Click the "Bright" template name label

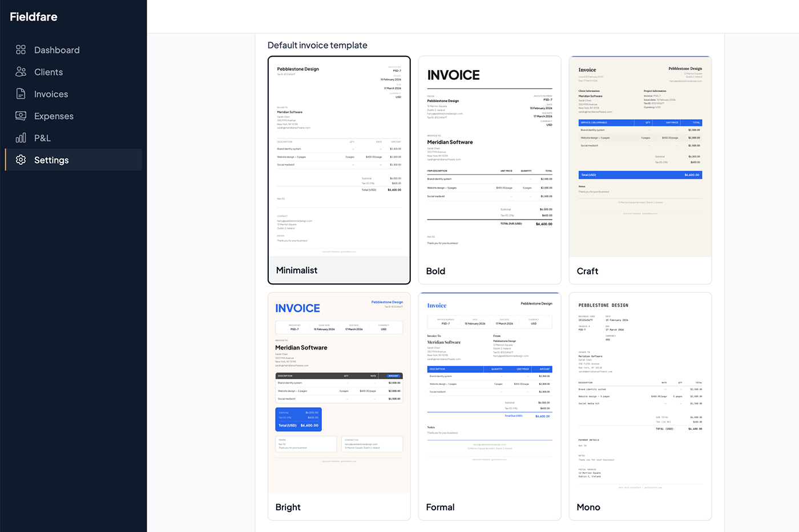pyautogui.click(x=288, y=507)
